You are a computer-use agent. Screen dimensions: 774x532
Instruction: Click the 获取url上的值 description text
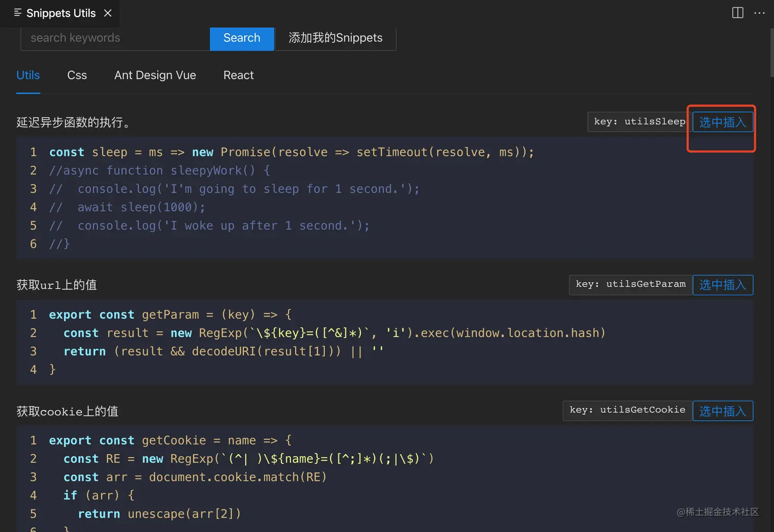point(57,285)
